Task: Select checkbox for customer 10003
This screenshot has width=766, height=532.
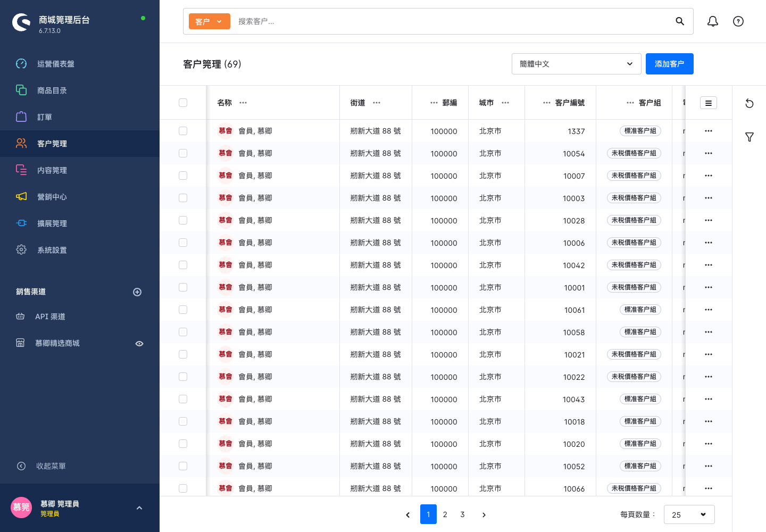Action: coord(183,198)
